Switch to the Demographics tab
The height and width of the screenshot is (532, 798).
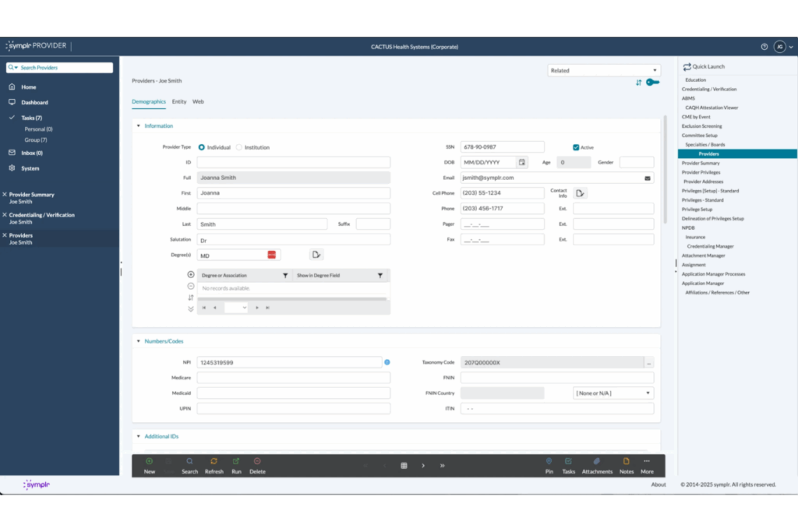click(149, 102)
